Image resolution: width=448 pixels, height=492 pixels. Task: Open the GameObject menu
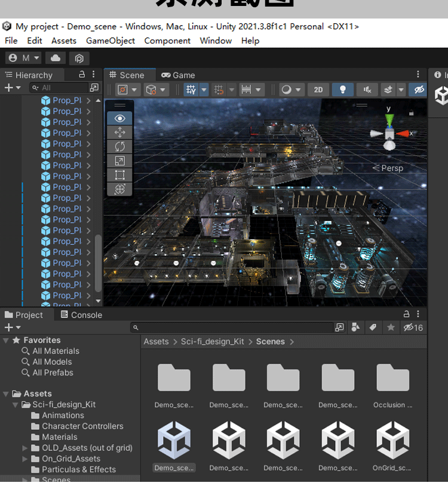(x=111, y=41)
